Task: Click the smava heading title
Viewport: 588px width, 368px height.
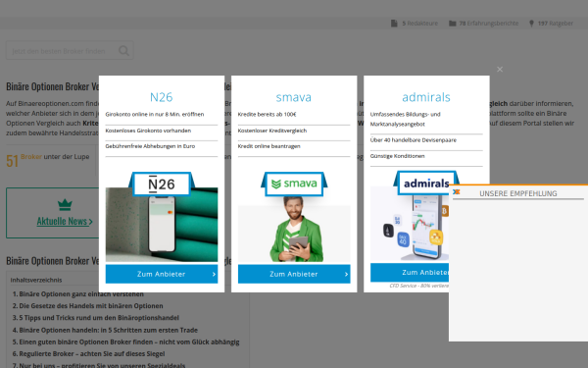Action: point(294,97)
